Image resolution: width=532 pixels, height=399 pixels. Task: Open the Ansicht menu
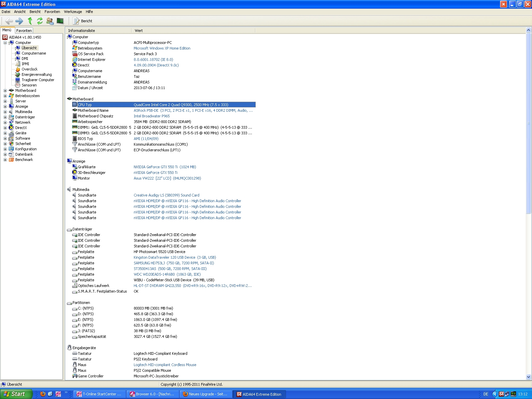(20, 12)
